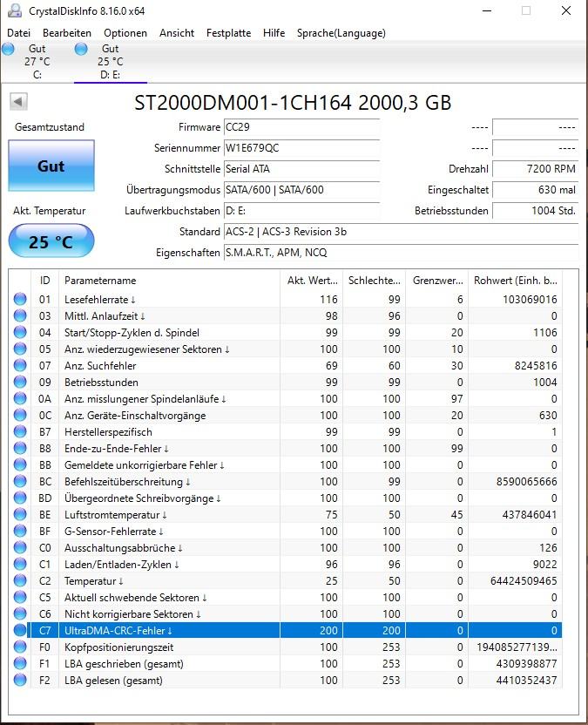
Task: Click raw value 64424509465 of Temperatur
Action: [524, 581]
